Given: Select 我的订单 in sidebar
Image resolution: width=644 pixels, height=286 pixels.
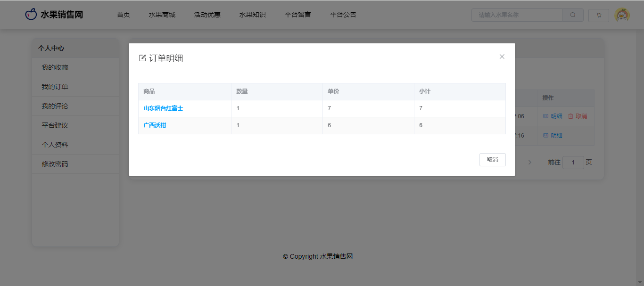Looking at the screenshot, I should click(75, 87).
